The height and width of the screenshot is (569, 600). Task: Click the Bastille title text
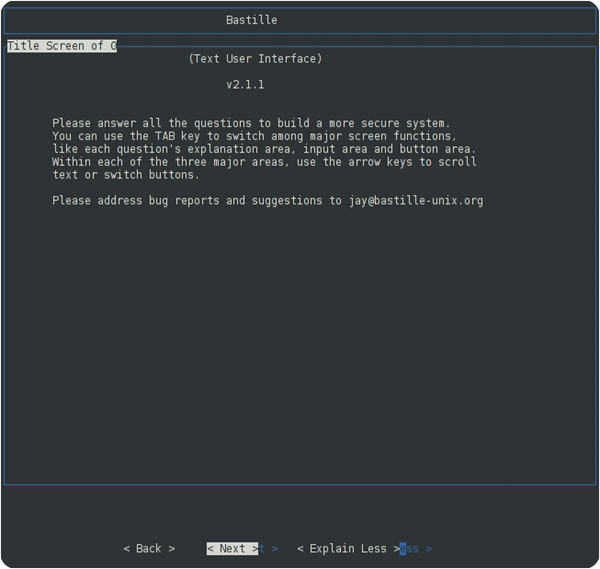click(x=252, y=20)
